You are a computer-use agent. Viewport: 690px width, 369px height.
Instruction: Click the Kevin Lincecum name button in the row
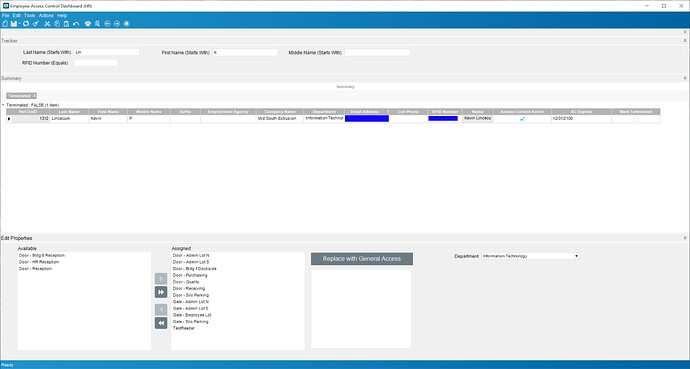coord(477,119)
